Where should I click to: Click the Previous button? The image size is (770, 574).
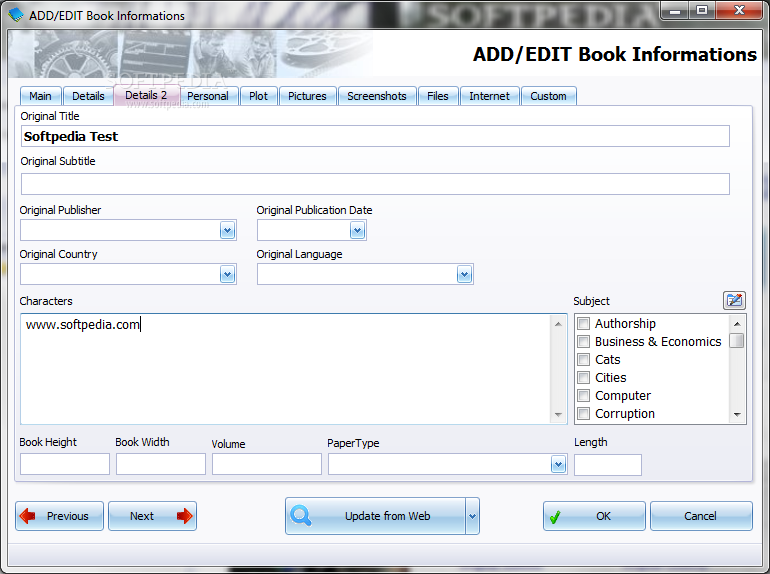click(59, 516)
